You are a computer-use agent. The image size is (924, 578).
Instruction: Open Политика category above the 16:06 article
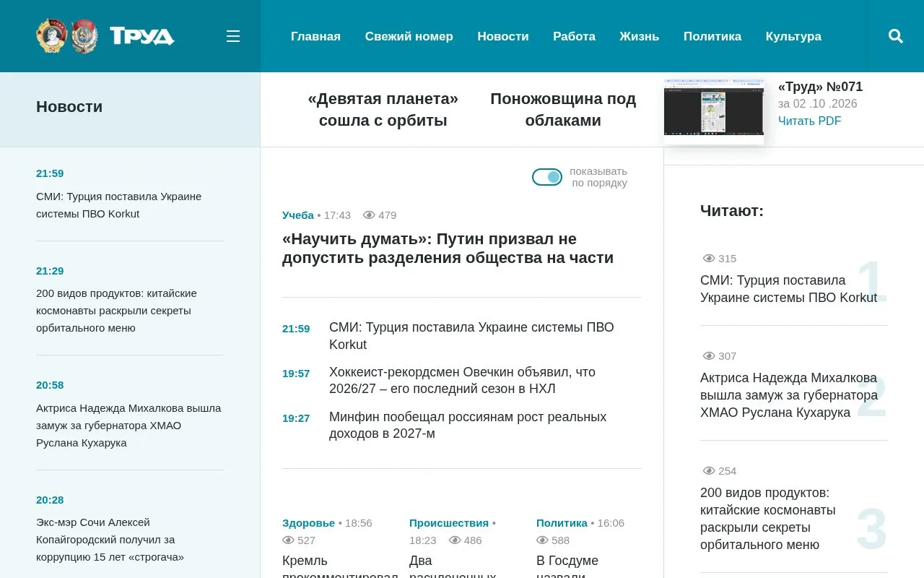(x=562, y=523)
